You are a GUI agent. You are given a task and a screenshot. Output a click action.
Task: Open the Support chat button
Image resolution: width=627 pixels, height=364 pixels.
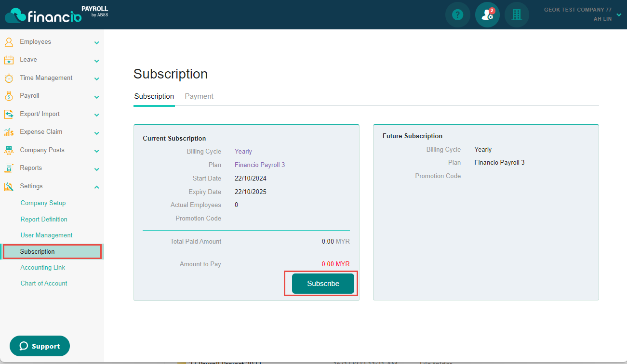(x=40, y=346)
